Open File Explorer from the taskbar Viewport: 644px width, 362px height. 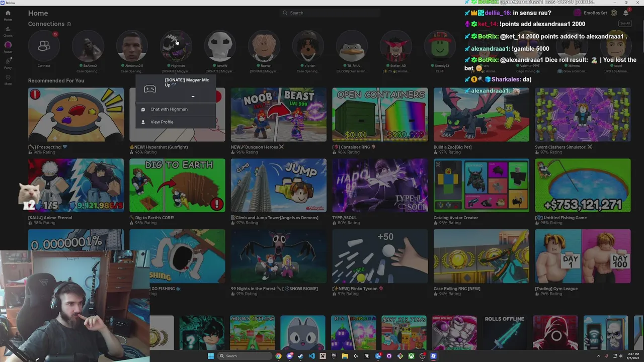pos(345,356)
